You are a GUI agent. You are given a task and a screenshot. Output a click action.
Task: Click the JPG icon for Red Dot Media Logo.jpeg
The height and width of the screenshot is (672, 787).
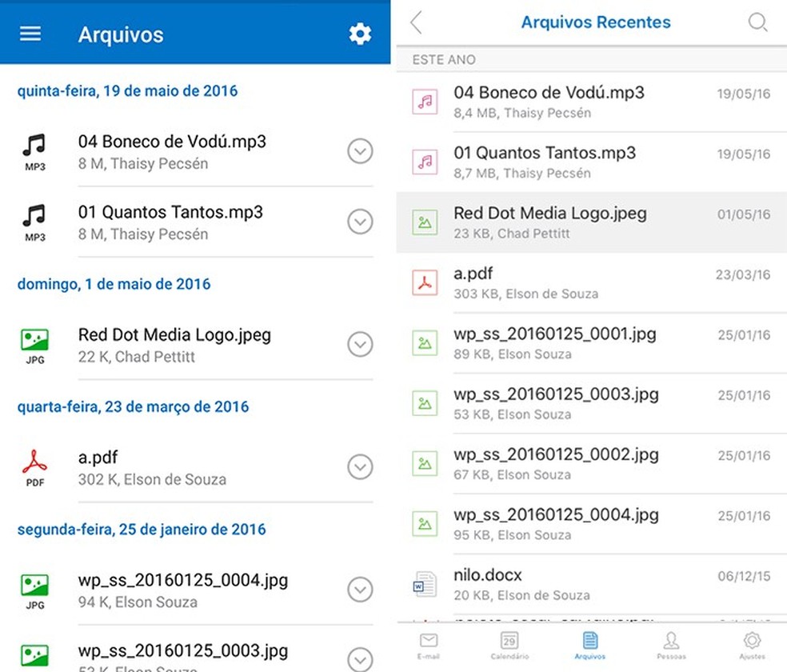[34, 344]
